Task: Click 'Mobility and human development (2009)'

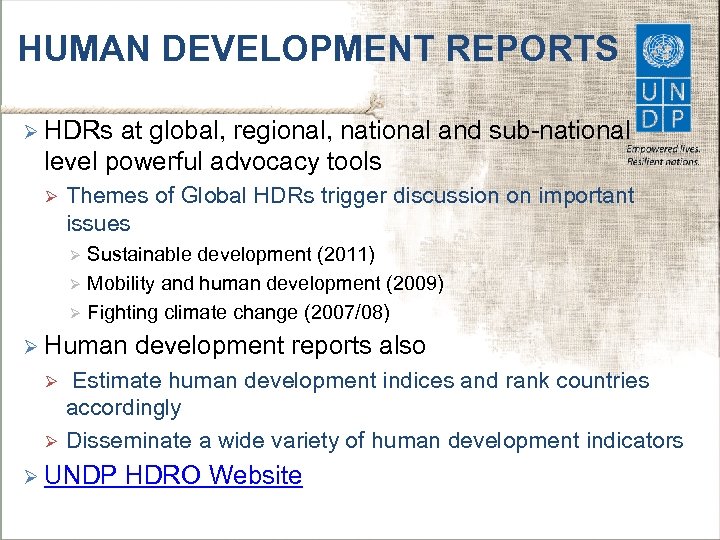Action: pyautogui.click(x=265, y=283)
